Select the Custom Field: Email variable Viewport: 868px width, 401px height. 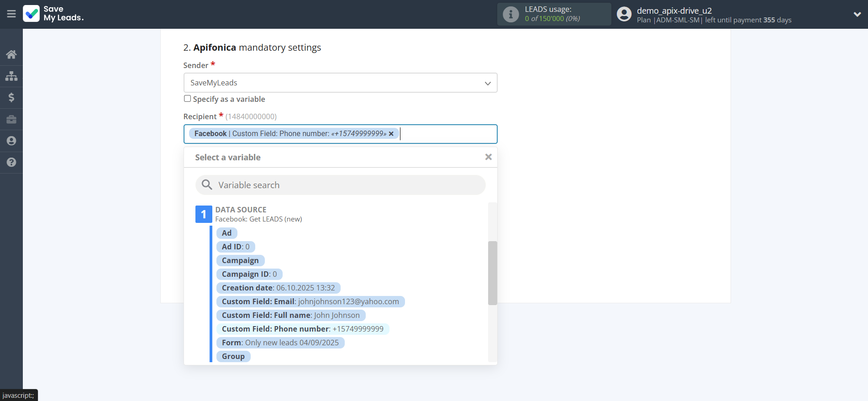[310, 301]
